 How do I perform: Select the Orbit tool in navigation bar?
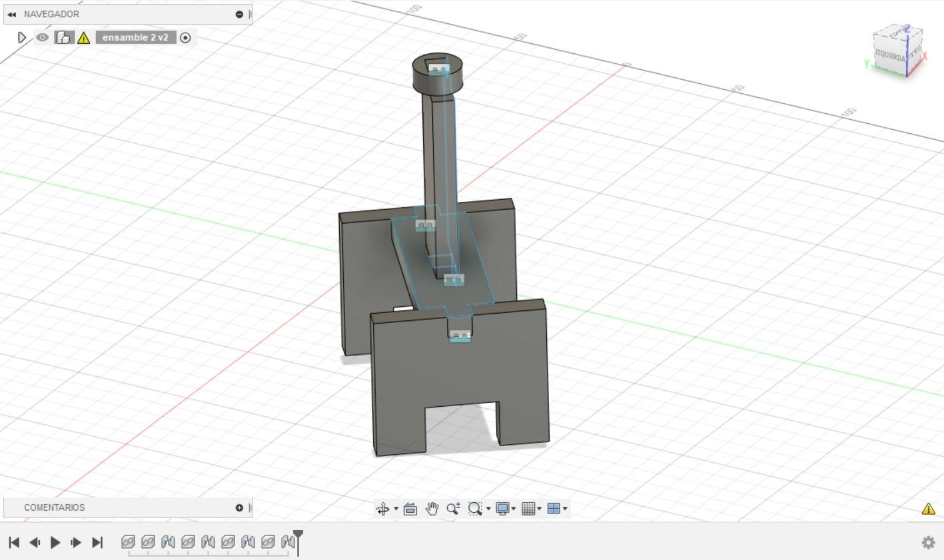pos(383,509)
